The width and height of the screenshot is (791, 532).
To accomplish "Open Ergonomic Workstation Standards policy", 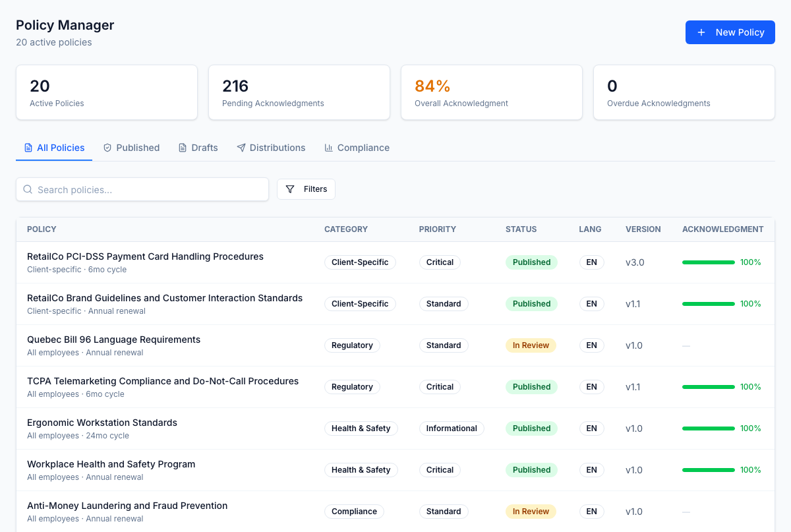I will pyautogui.click(x=102, y=423).
